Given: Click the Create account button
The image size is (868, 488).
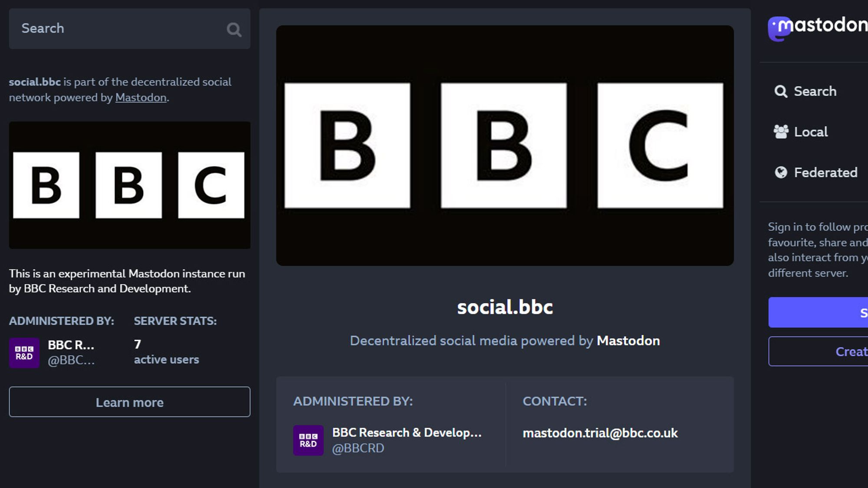Looking at the screenshot, I should pos(818,351).
